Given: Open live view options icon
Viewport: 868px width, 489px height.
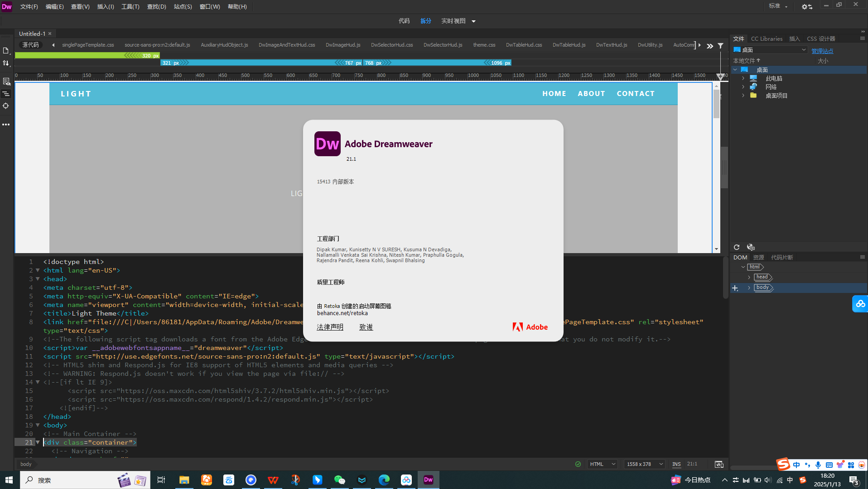Looking at the screenshot, I should pyautogui.click(x=6, y=81).
